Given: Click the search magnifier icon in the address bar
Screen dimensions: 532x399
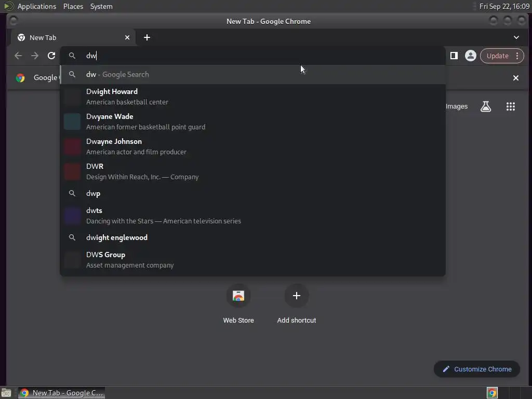Looking at the screenshot, I should [72, 56].
